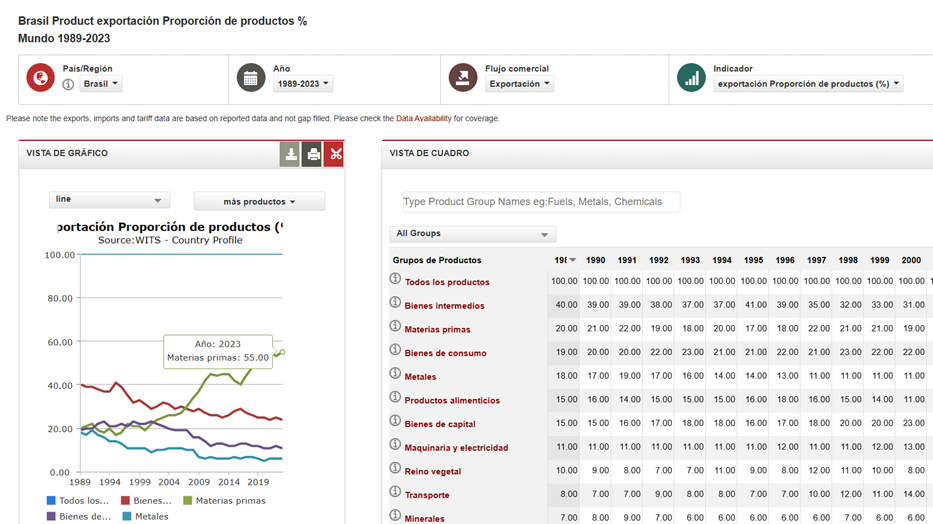Open the más productos menu

tap(259, 201)
